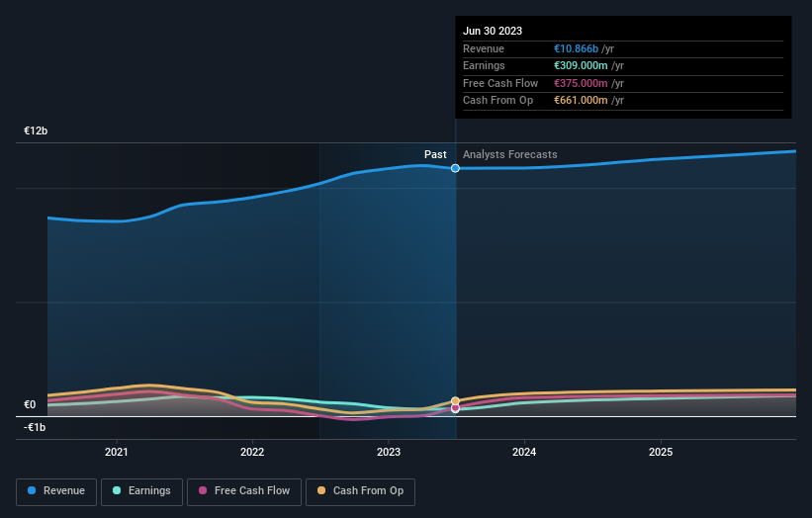
Task: Click the €375.000m free cash flow value
Action: [x=581, y=83]
